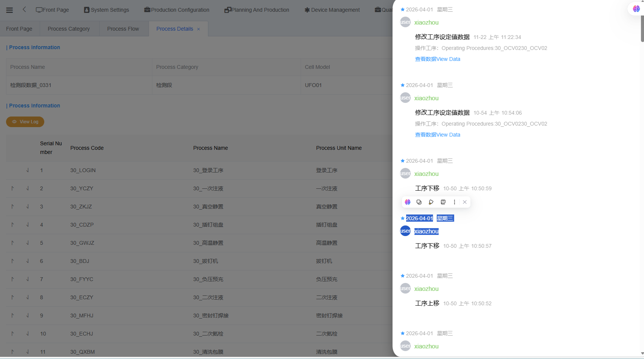The height and width of the screenshot is (359, 644).
Task: Click the copy icon in the floating toolbar
Action: tap(419, 202)
